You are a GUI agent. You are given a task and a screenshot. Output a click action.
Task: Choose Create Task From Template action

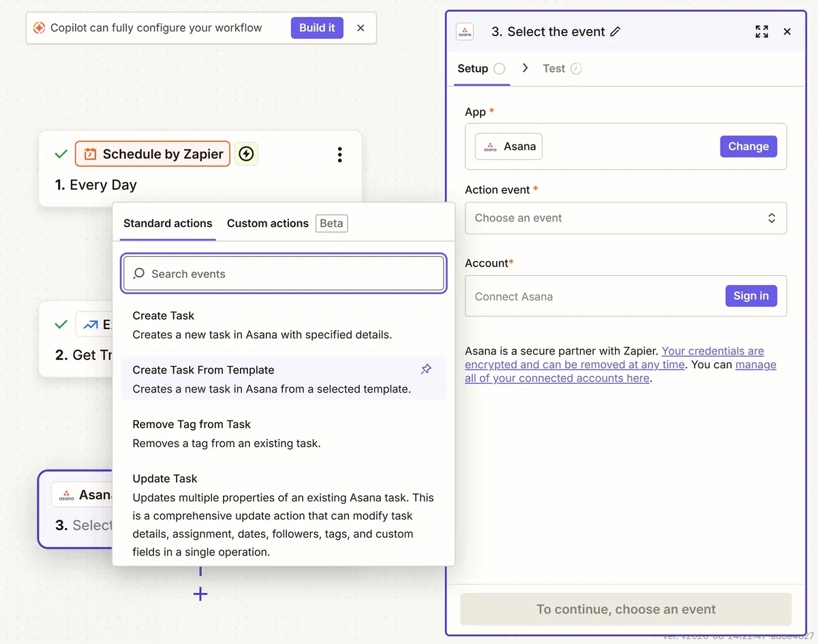tap(284, 379)
